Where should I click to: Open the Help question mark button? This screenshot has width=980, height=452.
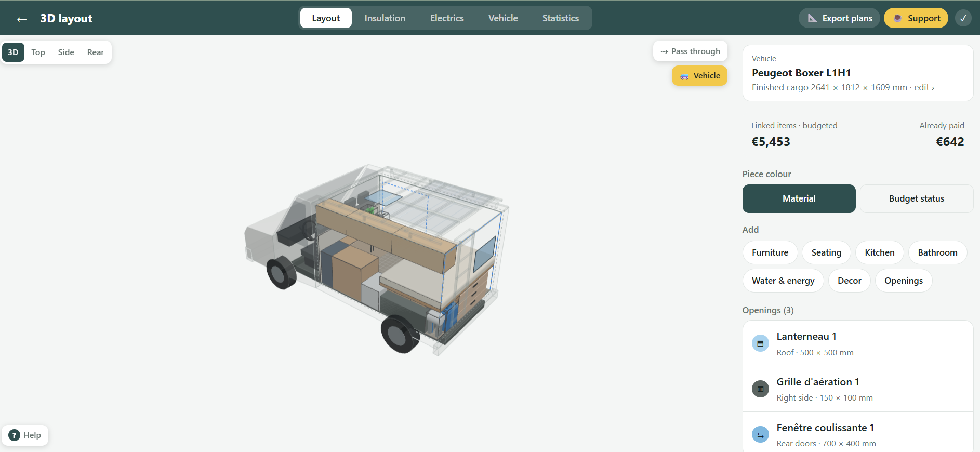click(25, 435)
